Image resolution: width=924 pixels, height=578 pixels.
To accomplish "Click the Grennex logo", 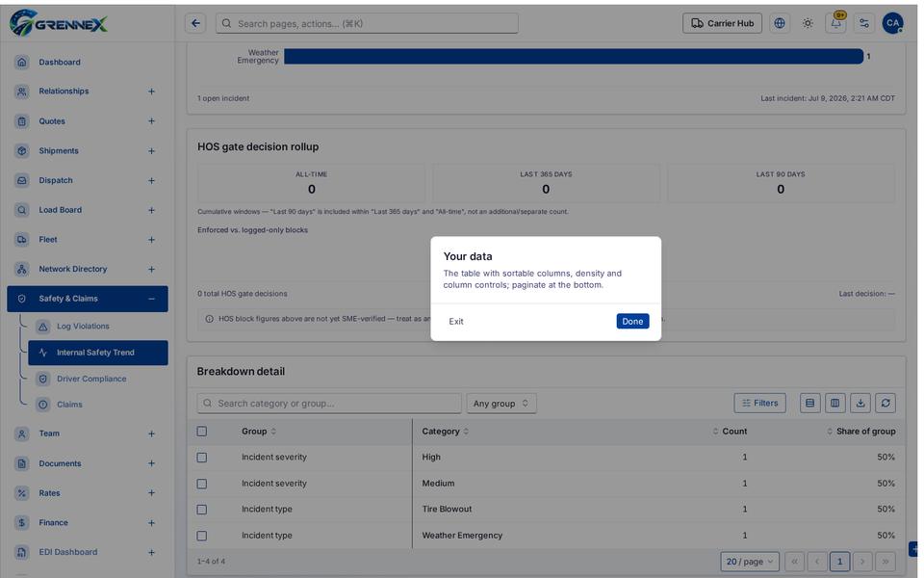I will (x=59, y=23).
